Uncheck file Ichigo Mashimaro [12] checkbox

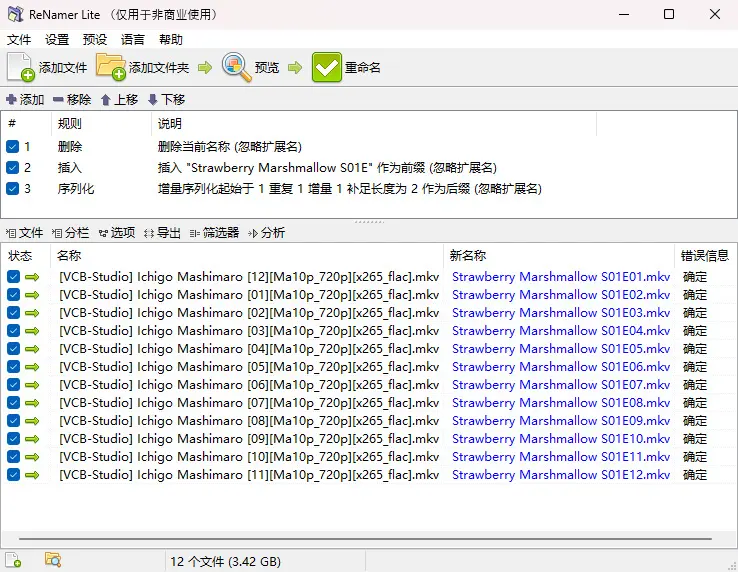[x=13, y=277]
